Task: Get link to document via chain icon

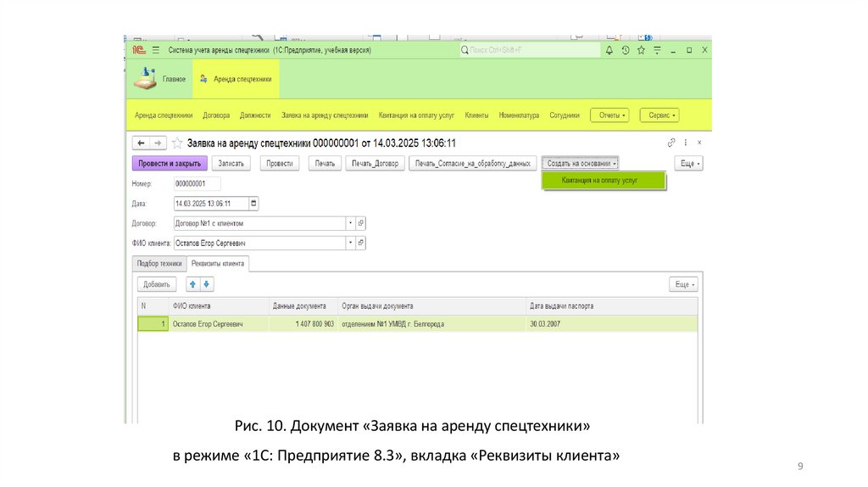Action: coord(671,143)
